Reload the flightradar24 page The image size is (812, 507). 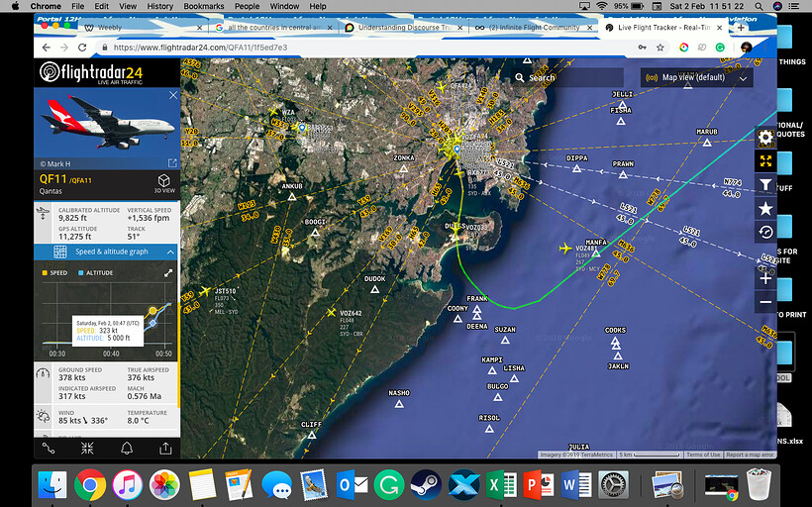(x=82, y=48)
